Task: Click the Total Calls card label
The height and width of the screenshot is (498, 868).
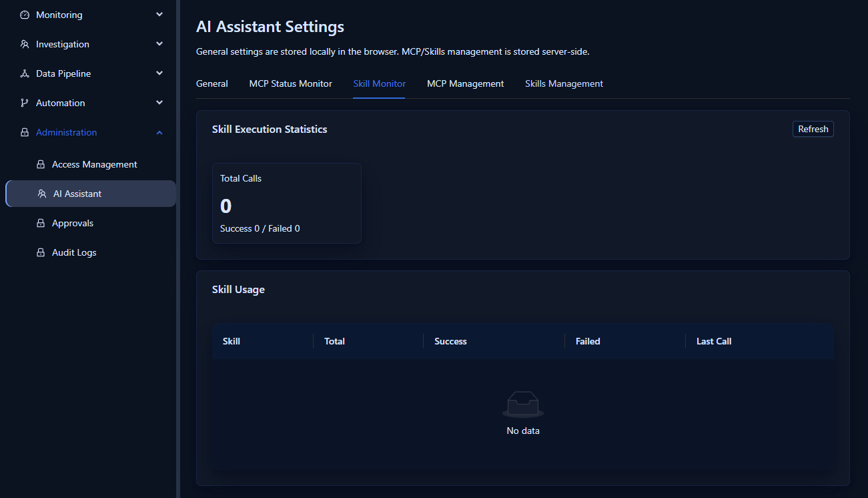Action: tap(241, 178)
